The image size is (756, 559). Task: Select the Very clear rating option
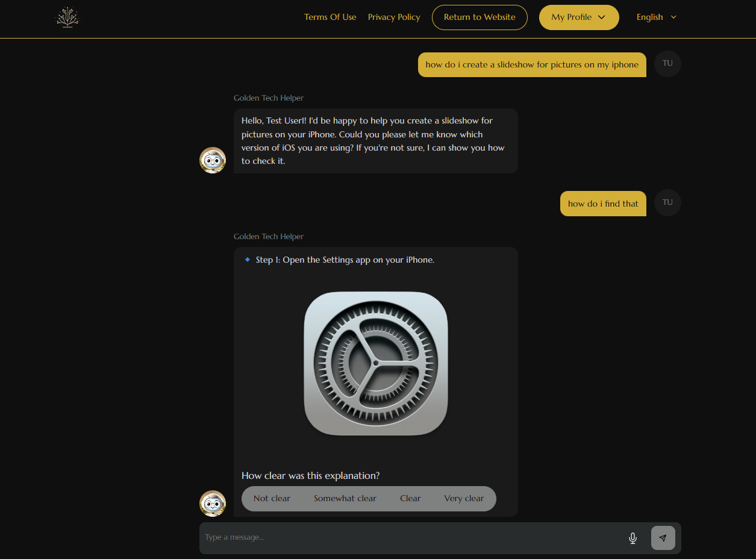click(x=464, y=498)
